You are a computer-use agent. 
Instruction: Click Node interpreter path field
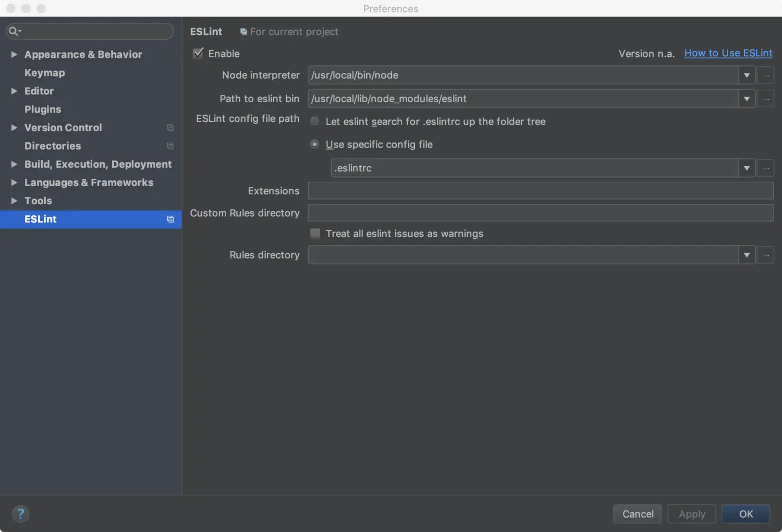coord(523,75)
